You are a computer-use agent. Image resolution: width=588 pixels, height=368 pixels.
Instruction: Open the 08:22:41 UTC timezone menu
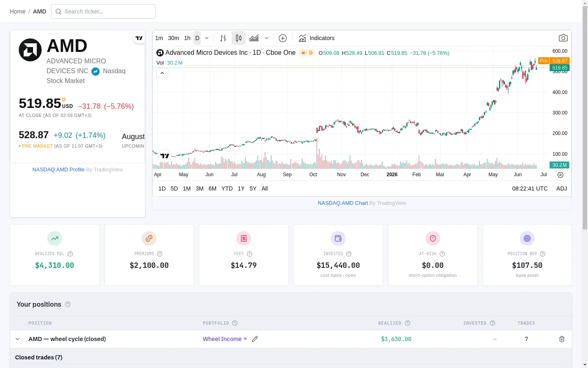pos(530,188)
